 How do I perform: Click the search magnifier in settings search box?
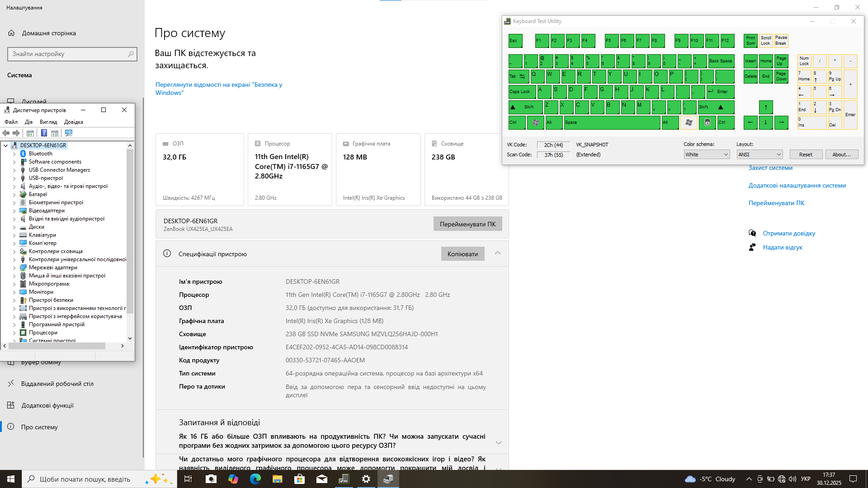[x=131, y=54]
